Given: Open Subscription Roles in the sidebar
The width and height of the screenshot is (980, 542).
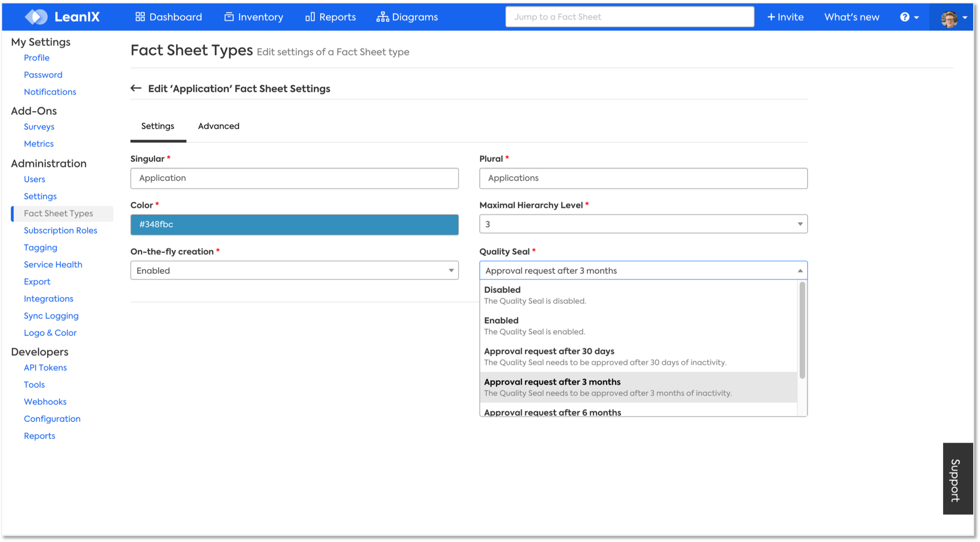Looking at the screenshot, I should click(x=61, y=230).
